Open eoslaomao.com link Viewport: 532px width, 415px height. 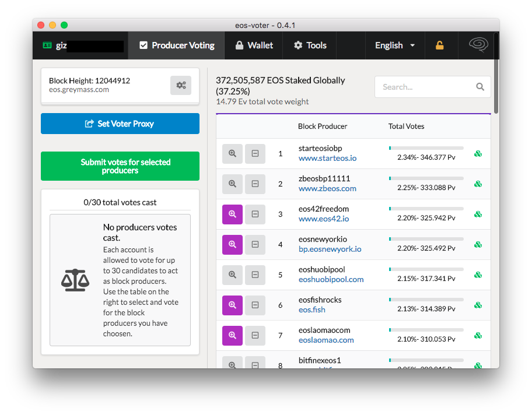(326, 340)
